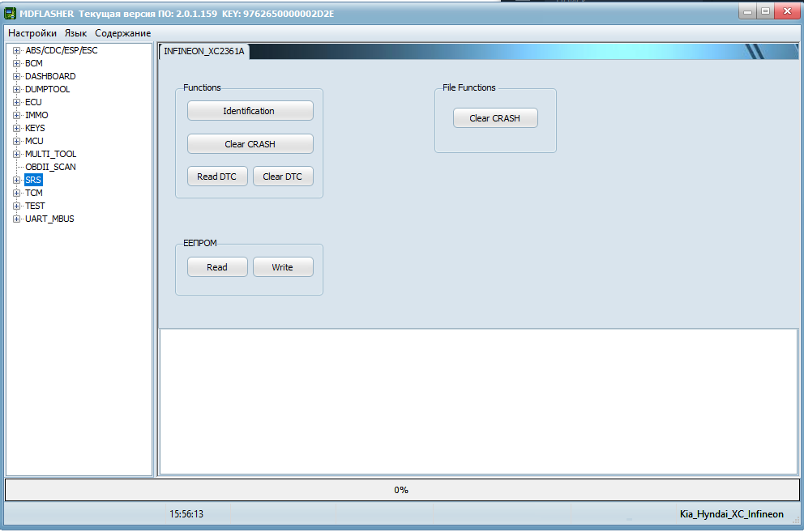Viewport: 804px width, 532px height.
Task: Open the Настройки menu
Action: click(x=32, y=33)
